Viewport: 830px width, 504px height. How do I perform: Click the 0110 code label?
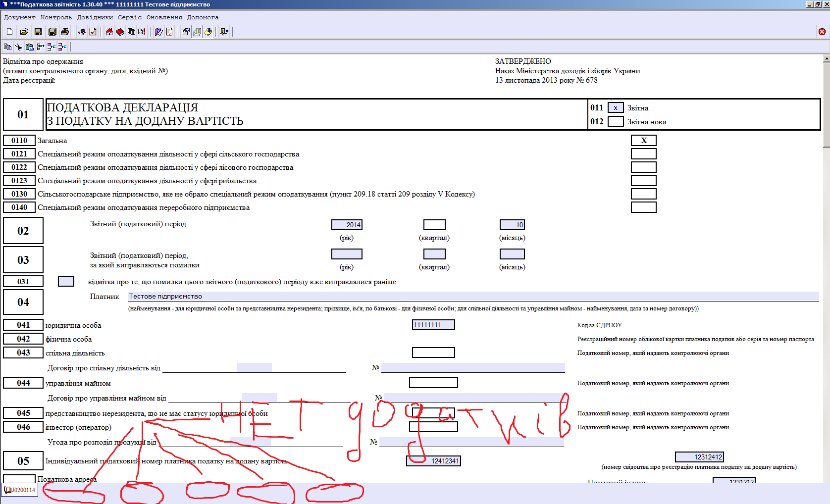pos(19,140)
